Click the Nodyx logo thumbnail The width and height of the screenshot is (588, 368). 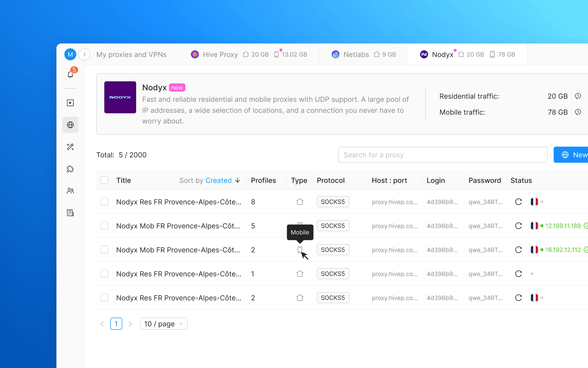pyautogui.click(x=120, y=97)
